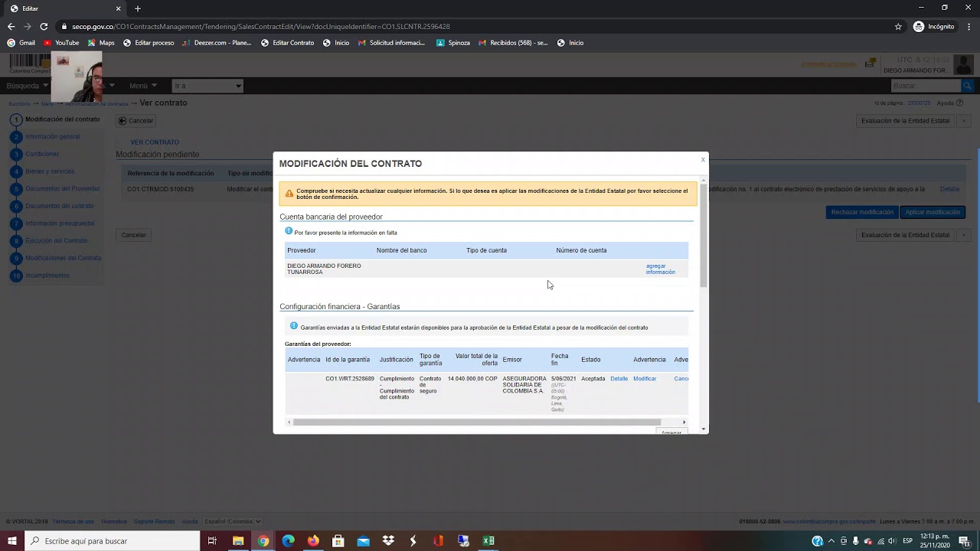Expand the Menú dropdown

(x=143, y=86)
